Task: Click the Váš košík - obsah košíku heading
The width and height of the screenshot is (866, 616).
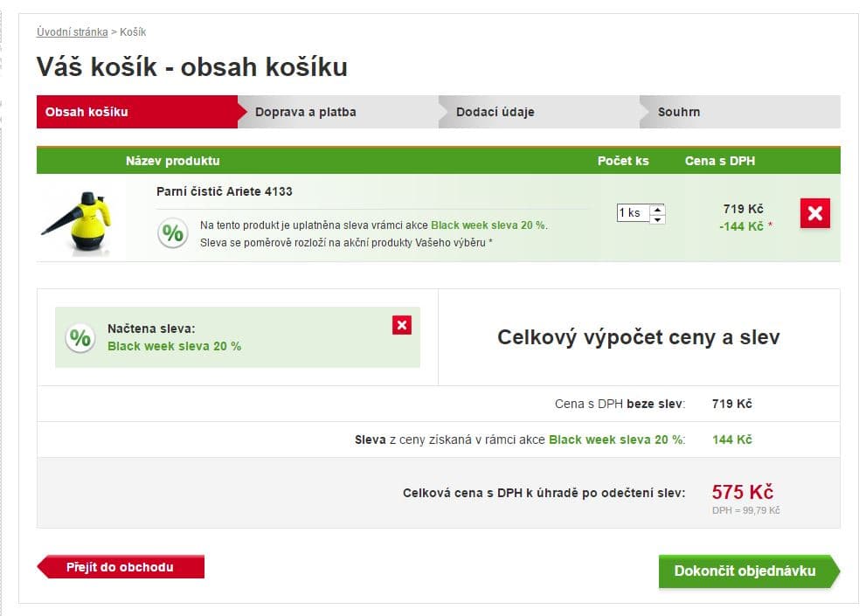Action: click(x=192, y=67)
